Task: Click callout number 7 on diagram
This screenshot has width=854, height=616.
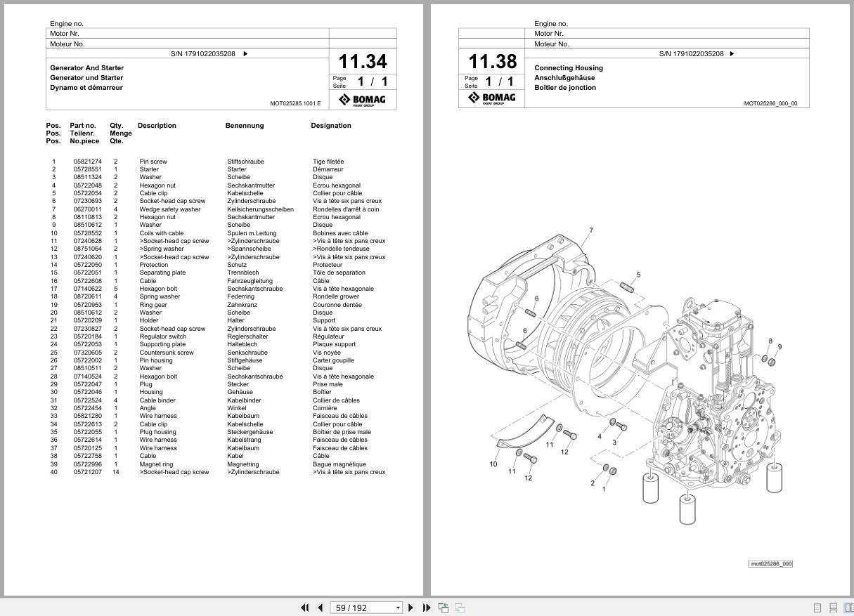Action: tap(591, 230)
